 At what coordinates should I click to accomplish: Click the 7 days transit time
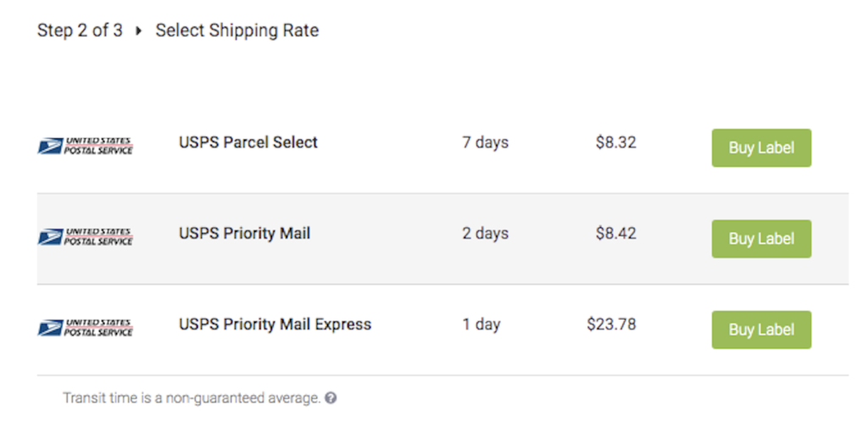pos(485,142)
